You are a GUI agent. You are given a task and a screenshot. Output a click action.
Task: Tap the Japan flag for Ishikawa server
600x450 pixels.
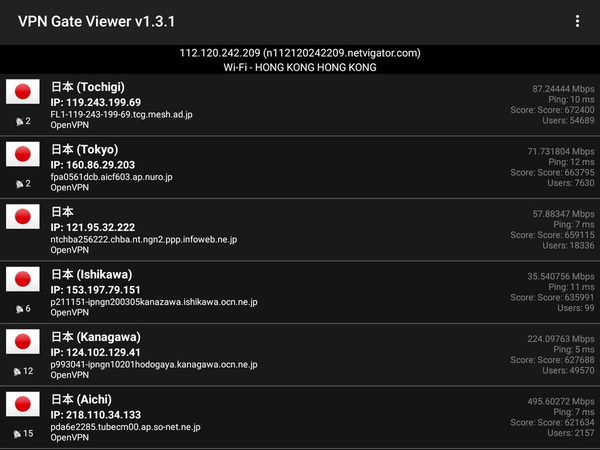(x=23, y=279)
